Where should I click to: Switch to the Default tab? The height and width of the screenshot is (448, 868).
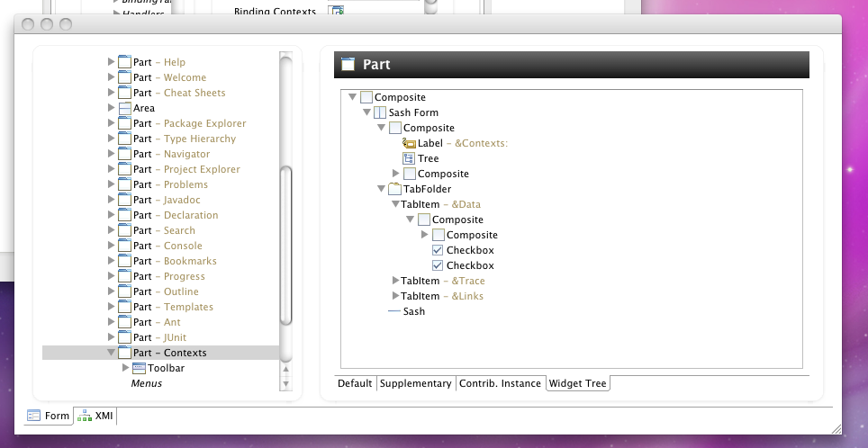coord(355,383)
